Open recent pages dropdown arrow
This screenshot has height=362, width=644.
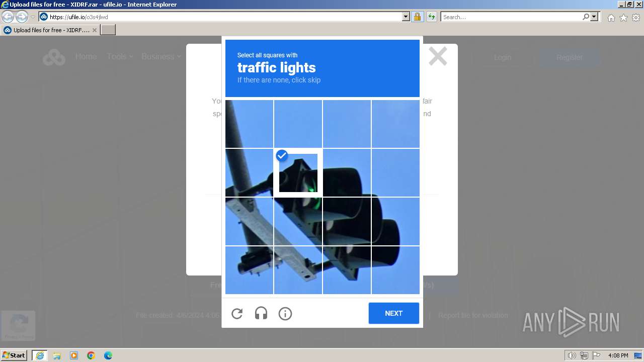pyautogui.click(x=33, y=17)
